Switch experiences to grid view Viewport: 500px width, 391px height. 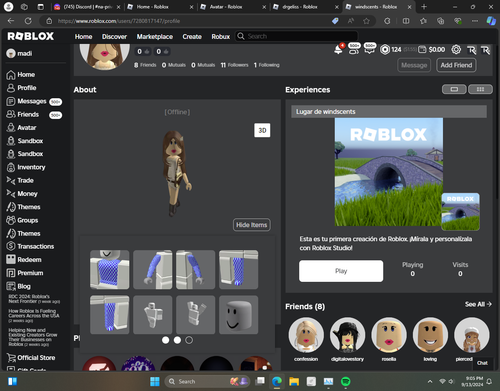coord(480,89)
